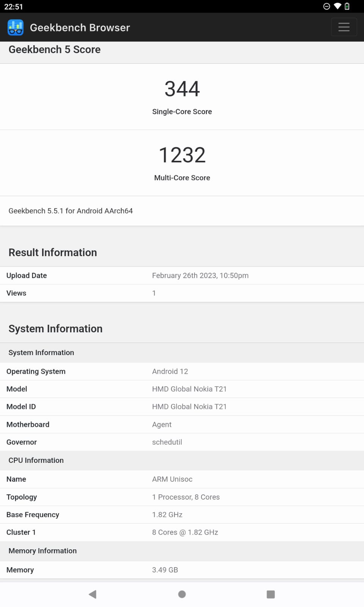364x607 pixels.
Task: Select Geekbench 5.5.1 for Android AArch64 text
Action: click(71, 211)
